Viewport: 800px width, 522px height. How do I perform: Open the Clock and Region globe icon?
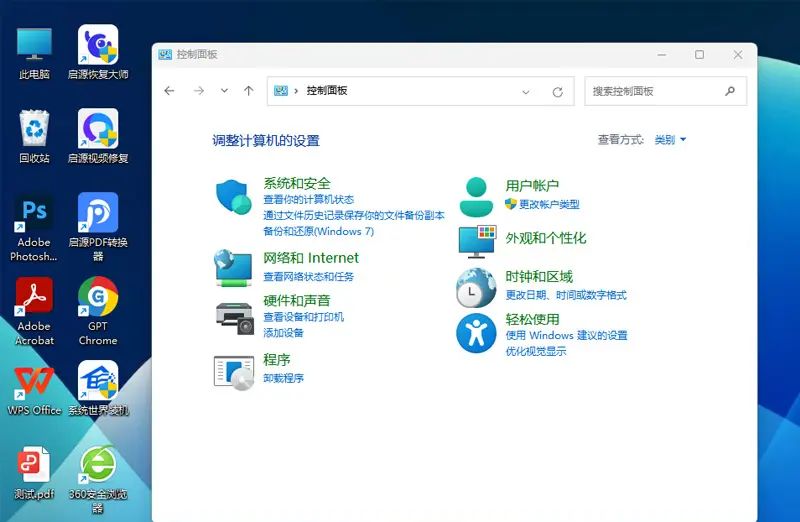point(476,288)
